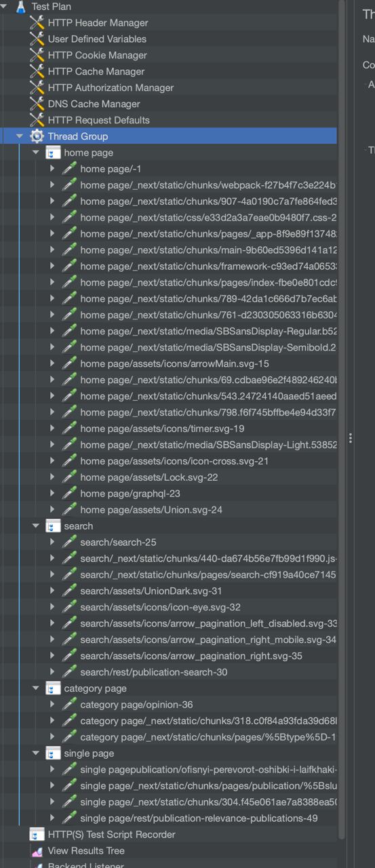Click the User Defined Variables icon

pos(37,39)
